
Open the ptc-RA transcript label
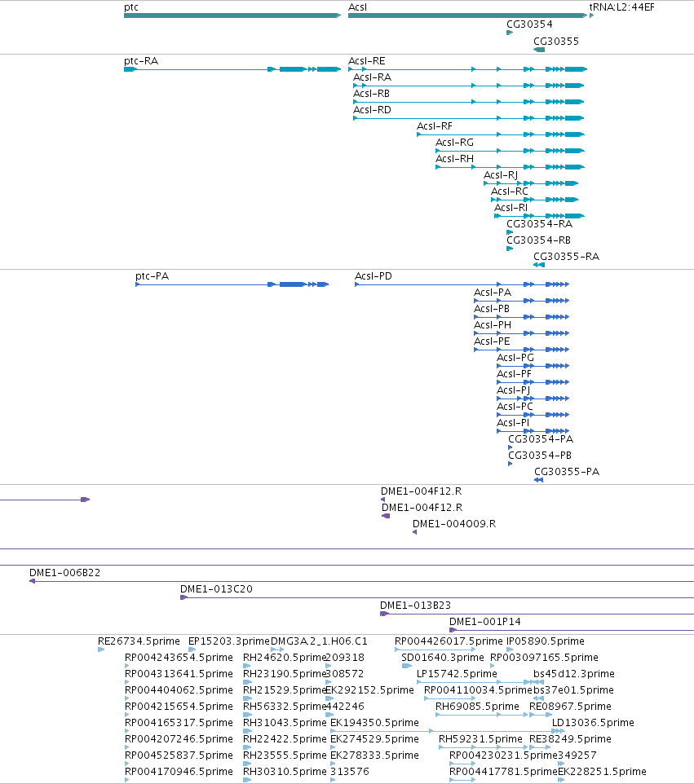[141, 61]
